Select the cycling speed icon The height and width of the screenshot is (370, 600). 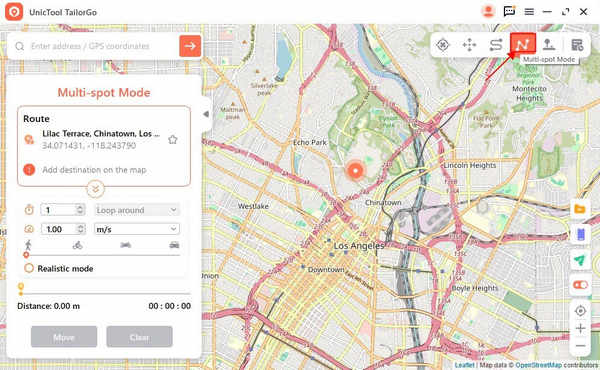tap(78, 245)
